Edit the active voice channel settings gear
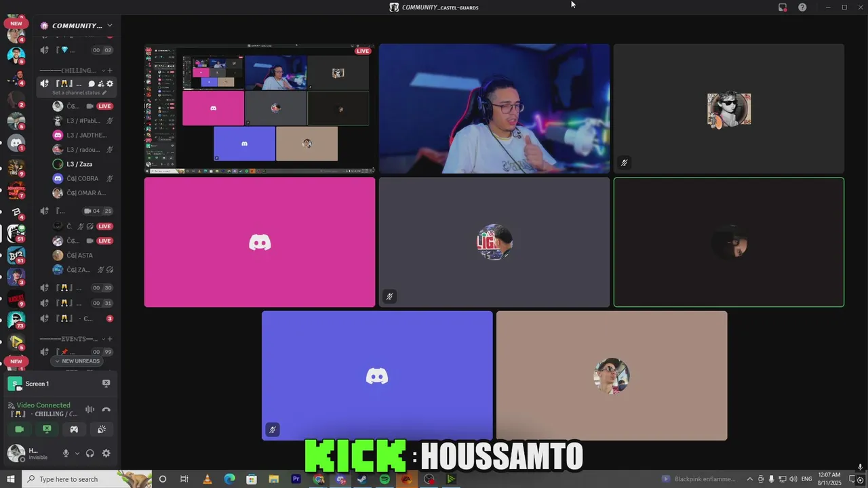Screen dimensions: 868x488 [110, 83]
